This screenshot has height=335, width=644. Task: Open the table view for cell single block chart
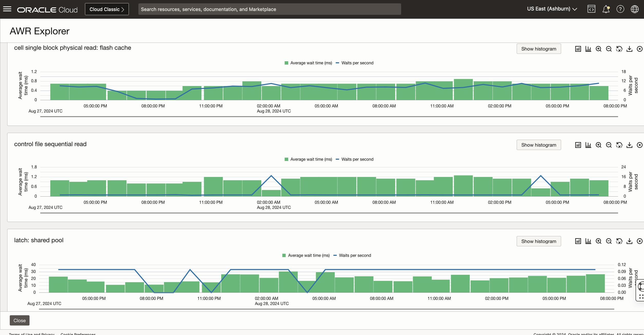pos(578,49)
